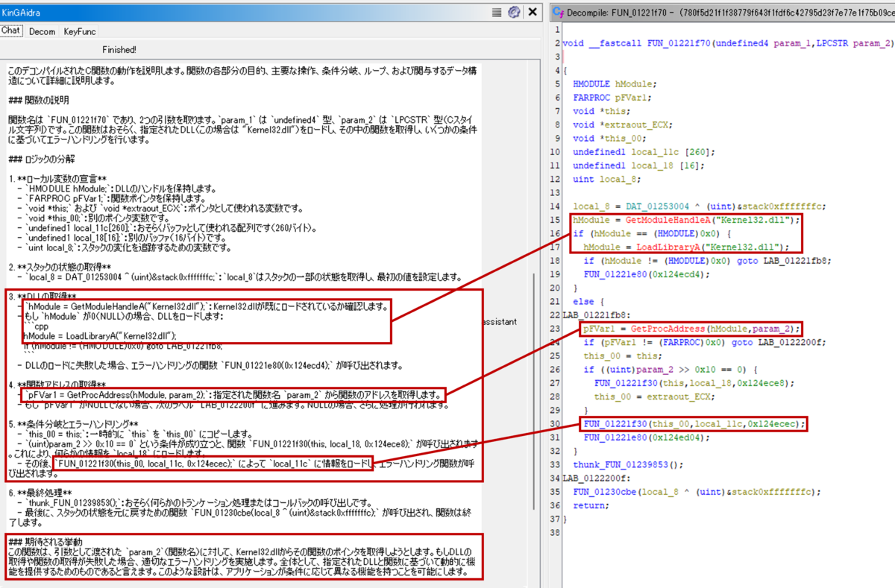The height and width of the screenshot is (588, 895).
Task: Click thunk_FUN_01239853() on line 33
Action: (627, 465)
